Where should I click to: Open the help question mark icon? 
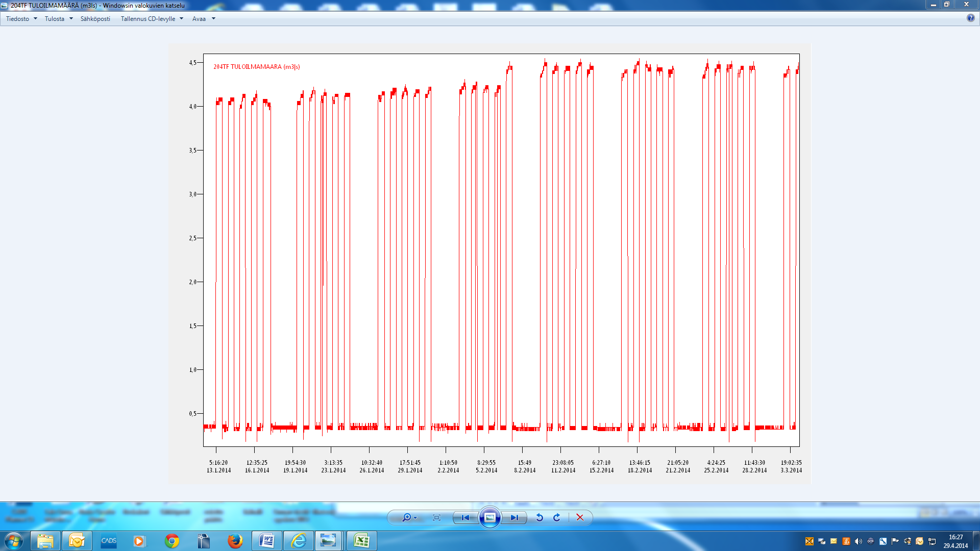pos(970,18)
